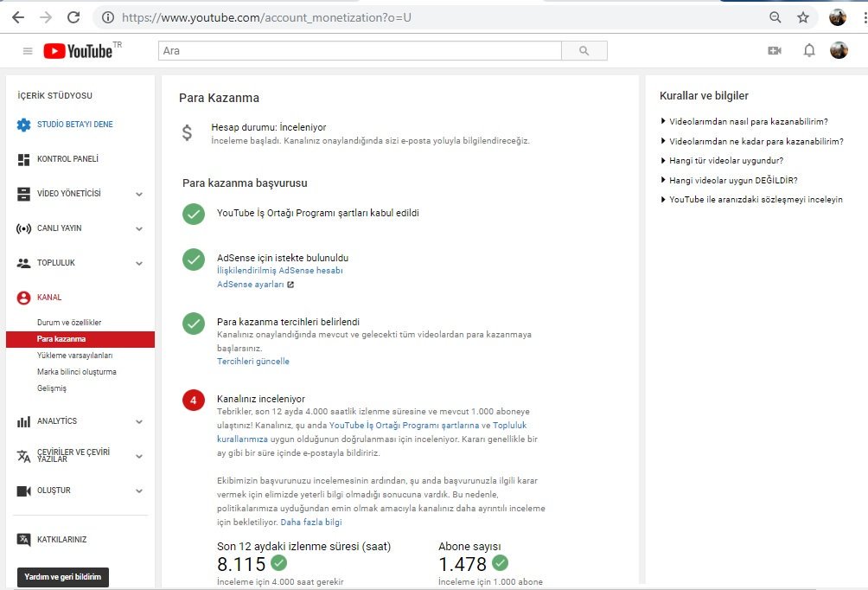
Task: Click the Katkılarınız menu label
Action: pyautogui.click(x=62, y=540)
